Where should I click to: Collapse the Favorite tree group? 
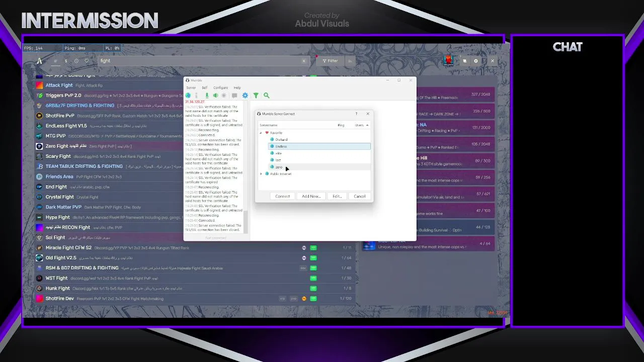[x=261, y=133]
